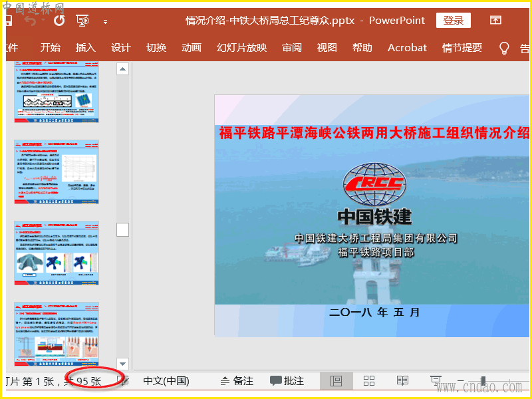
Task: Switch to Slide Sorter view icon
Action: (x=369, y=380)
